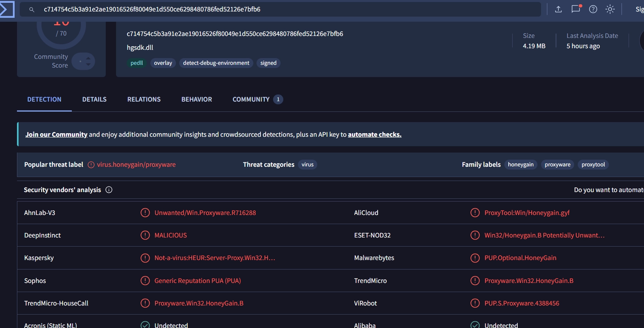Click the alert icon in DeepInstinct row
Screen dimensions: 644x328
[145, 235]
